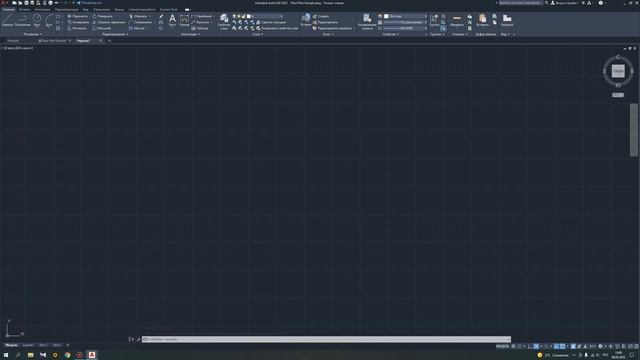Expand the Редактирование panel
Viewport: 640px width, 360px height.
pyautogui.click(x=115, y=34)
